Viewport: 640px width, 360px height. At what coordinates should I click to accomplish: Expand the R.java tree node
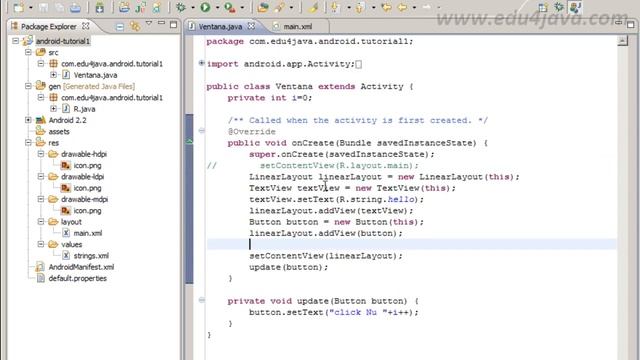[x=53, y=109]
